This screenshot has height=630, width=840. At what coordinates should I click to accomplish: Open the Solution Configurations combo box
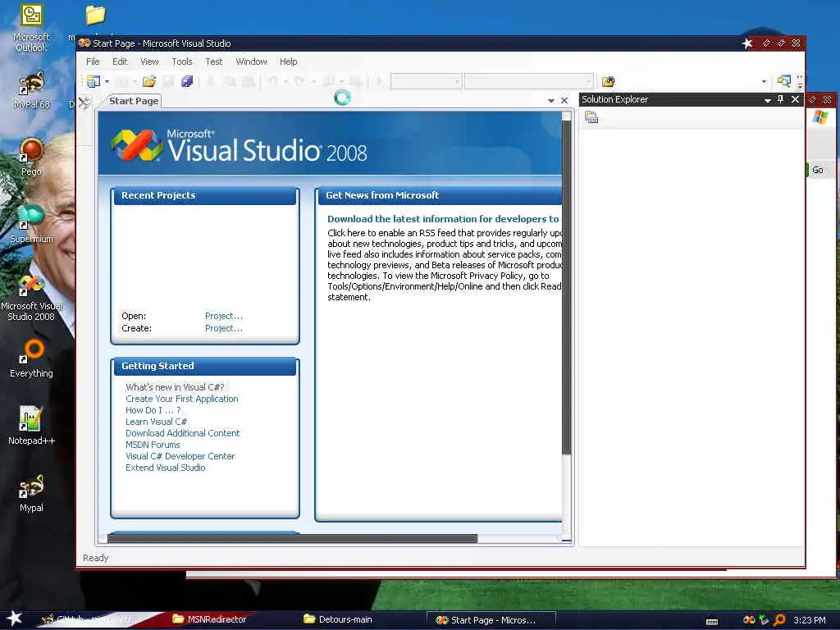[x=426, y=81]
